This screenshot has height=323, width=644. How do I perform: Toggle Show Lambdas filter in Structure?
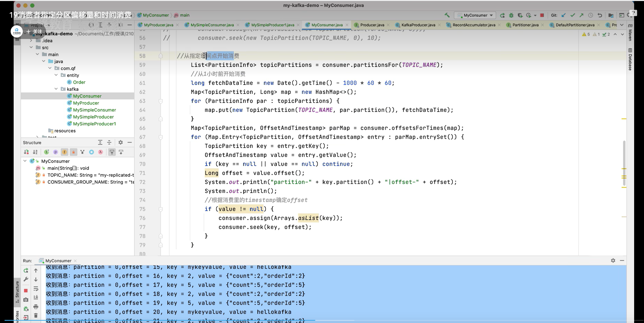pos(100,152)
